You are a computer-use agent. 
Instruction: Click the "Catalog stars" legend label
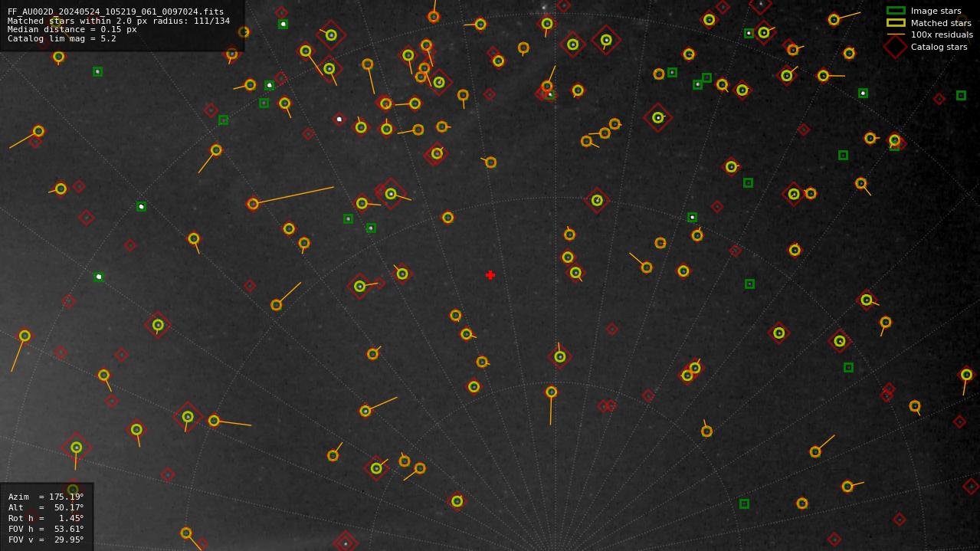(x=939, y=47)
